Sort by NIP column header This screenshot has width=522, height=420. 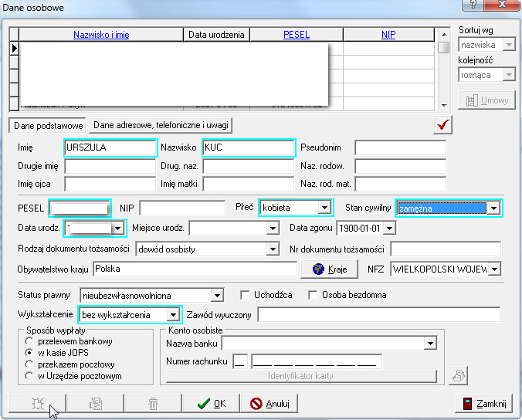click(x=388, y=35)
